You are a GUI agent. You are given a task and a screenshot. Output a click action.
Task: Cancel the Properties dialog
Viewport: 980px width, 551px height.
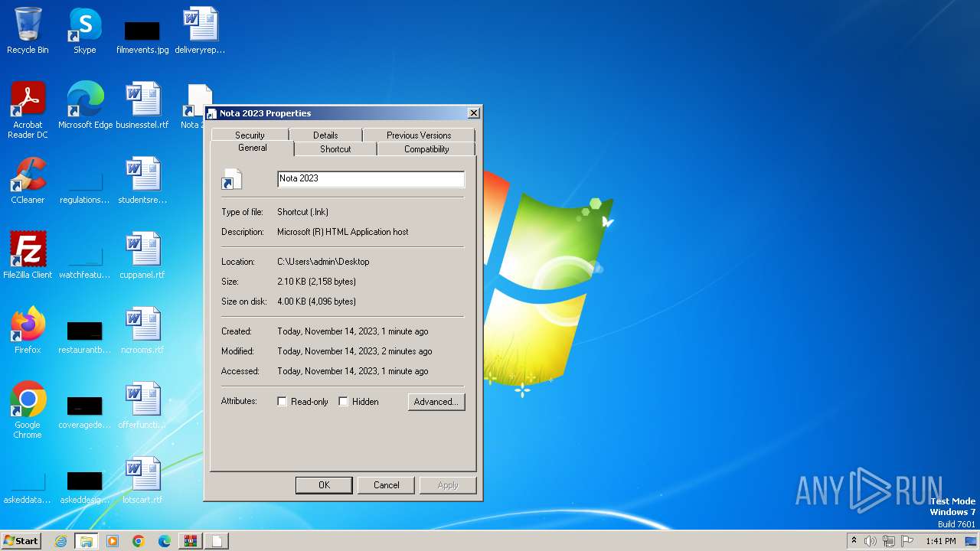coord(387,485)
